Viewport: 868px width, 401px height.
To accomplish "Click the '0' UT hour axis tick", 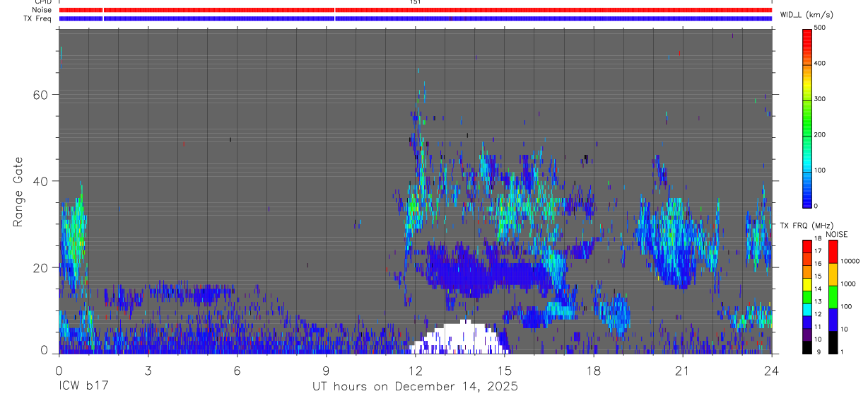I will [x=59, y=369].
